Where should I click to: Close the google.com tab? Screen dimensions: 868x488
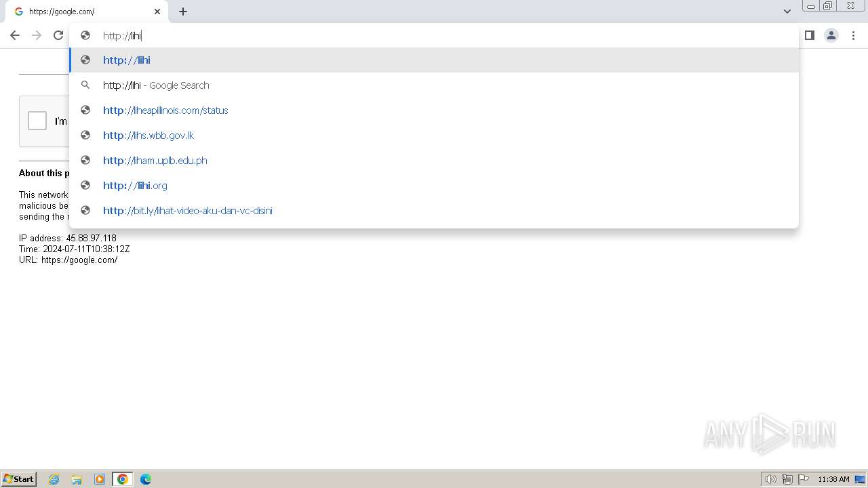(x=157, y=12)
